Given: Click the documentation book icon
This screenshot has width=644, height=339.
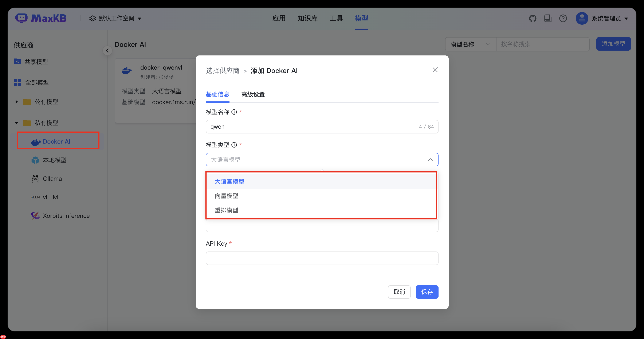Looking at the screenshot, I should click(548, 18).
